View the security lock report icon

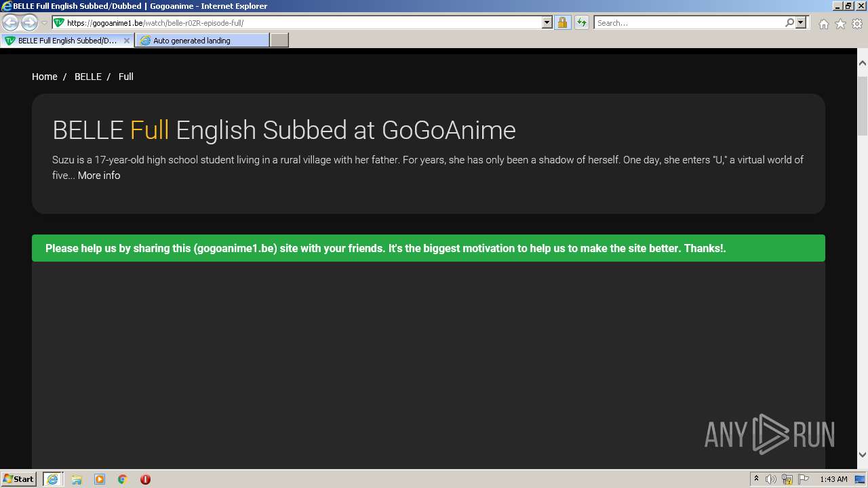pos(562,22)
